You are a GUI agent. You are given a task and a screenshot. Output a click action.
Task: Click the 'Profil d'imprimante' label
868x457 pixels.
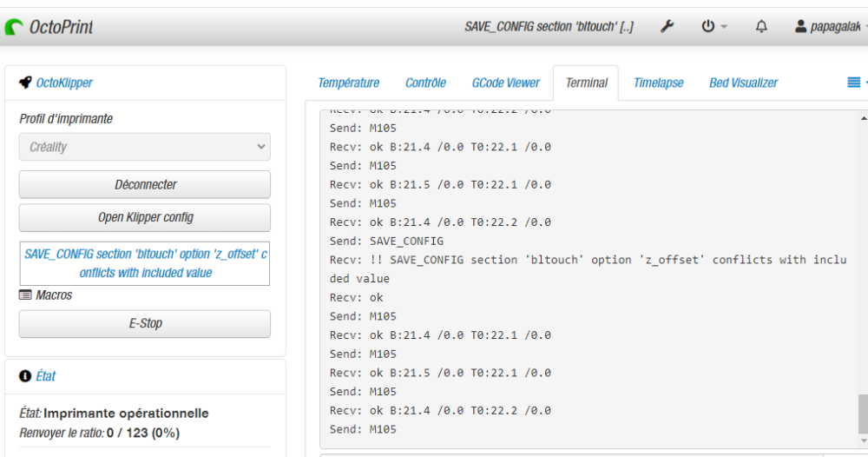point(66,118)
